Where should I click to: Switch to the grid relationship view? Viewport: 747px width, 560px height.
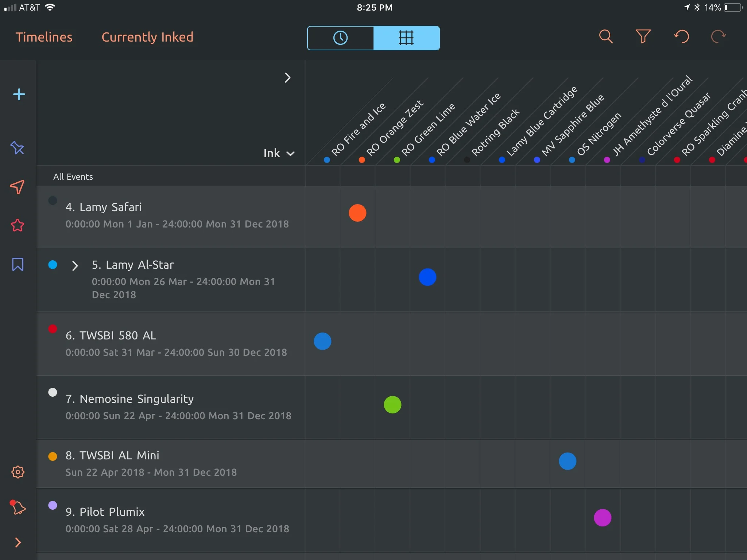click(x=406, y=38)
